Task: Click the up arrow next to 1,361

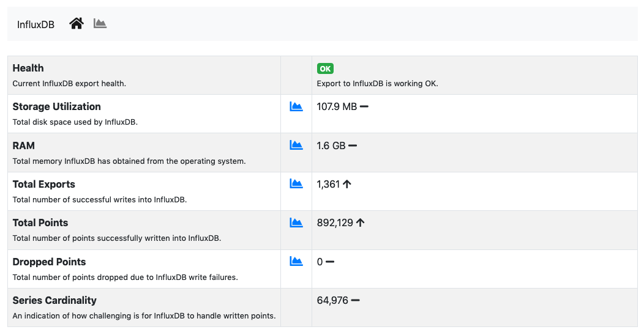Action: click(346, 184)
